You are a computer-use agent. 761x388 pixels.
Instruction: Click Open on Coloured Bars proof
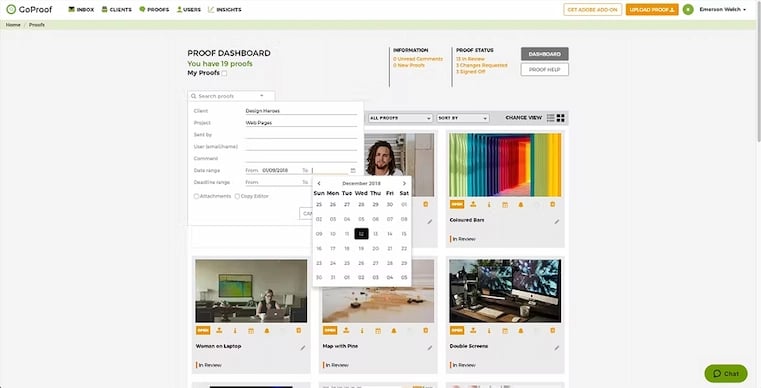(457, 204)
